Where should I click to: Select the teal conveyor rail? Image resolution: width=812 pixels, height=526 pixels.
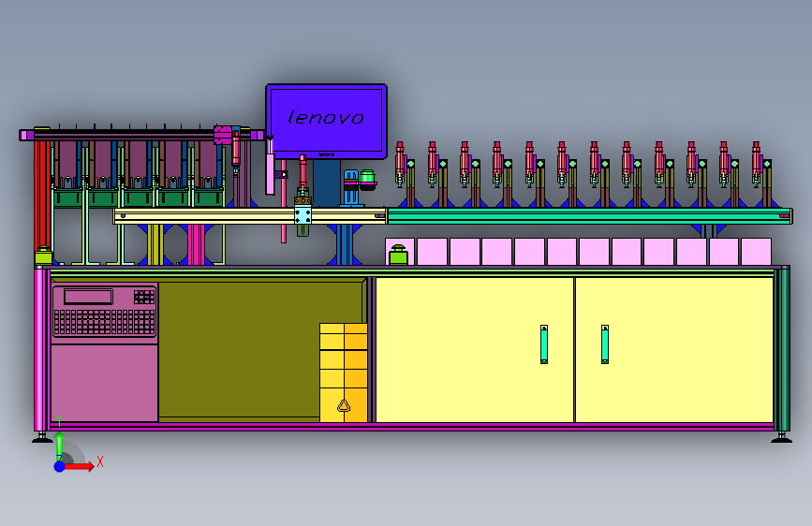pyautogui.click(x=589, y=216)
